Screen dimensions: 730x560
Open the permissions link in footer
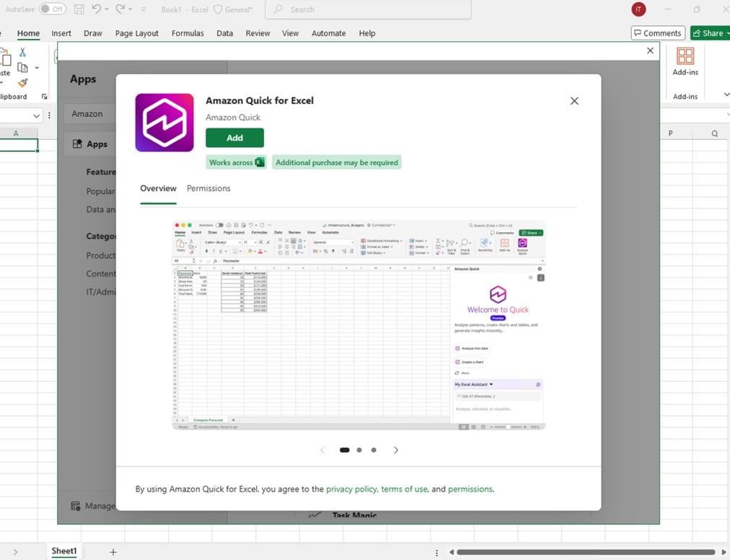pos(470,489)
